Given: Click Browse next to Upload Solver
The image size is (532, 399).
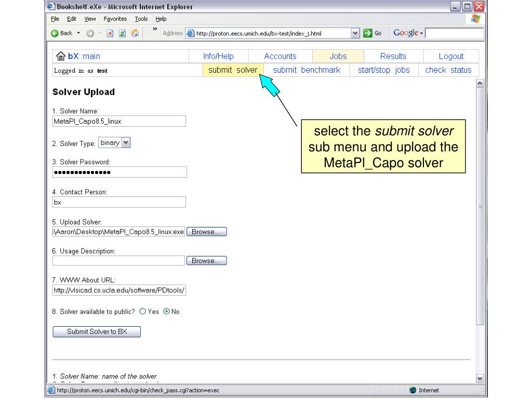Looking at the screenshot, I should (x=206, y=232).
